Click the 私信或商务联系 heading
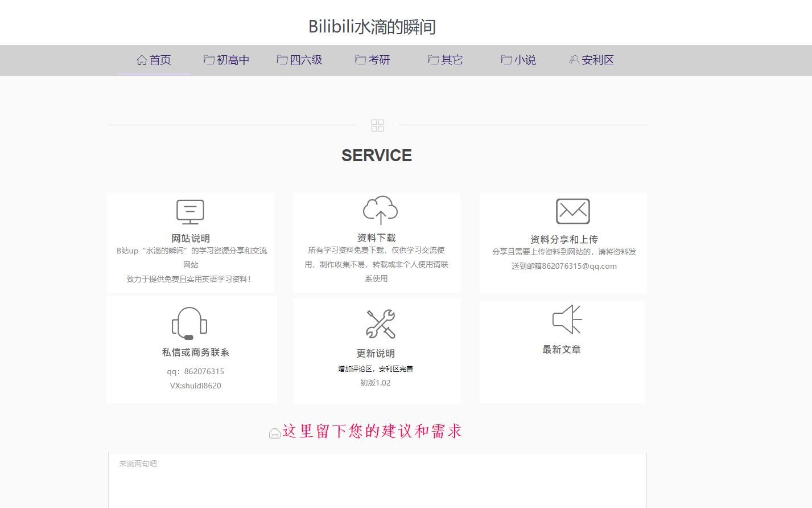Viewport: 812px width, 508px height. coord(196,352)
